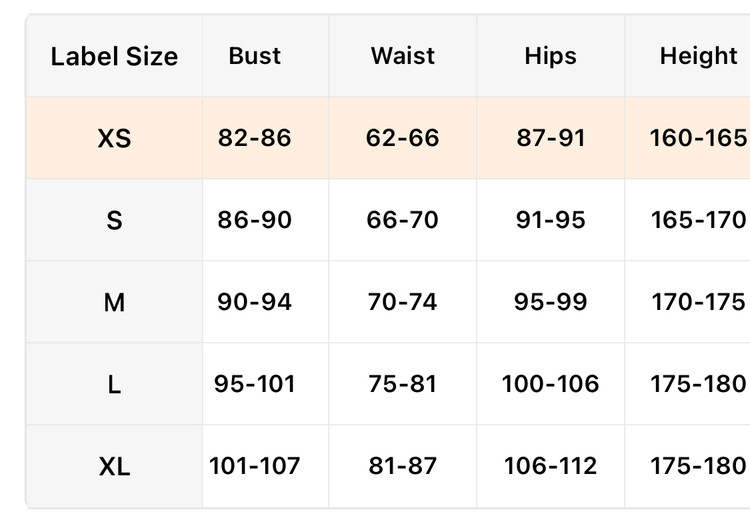Select the XS size row label

114,138
